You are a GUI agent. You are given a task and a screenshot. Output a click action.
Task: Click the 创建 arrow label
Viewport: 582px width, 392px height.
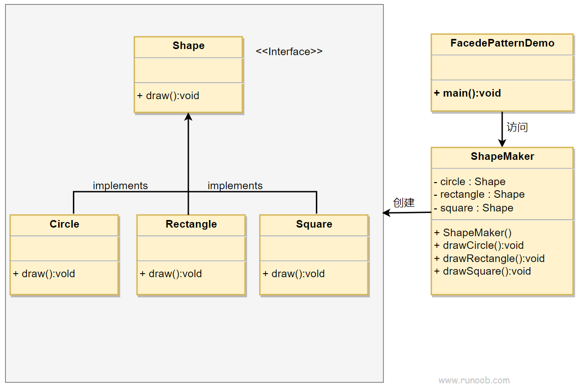tap(404, 202)
